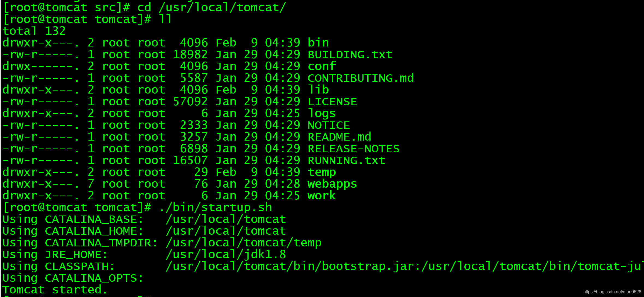This screenshot has height=297, width=644.
Task: Click the CLASSPATH label
Action: click(x=80, y=266)
